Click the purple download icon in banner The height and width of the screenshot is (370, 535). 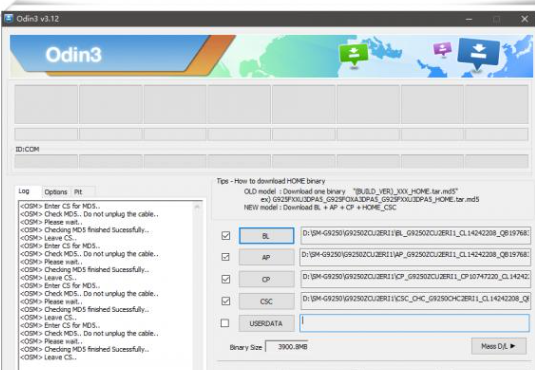point(443,49)
